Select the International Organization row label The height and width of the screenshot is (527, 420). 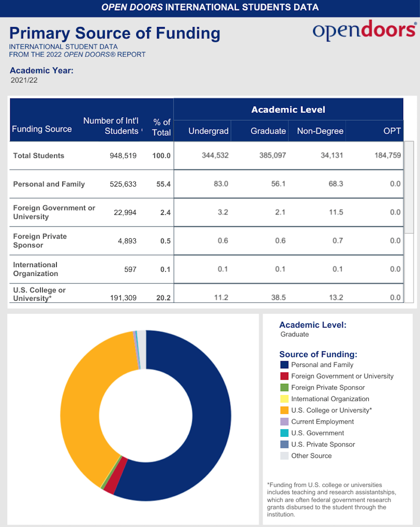36,269
